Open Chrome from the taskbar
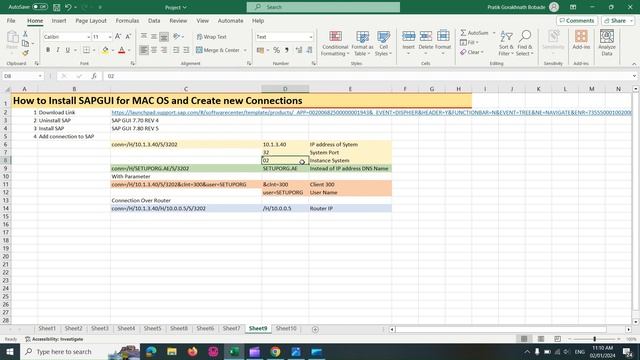This screenshot has width=640, height=360. (x=276, y=351)
